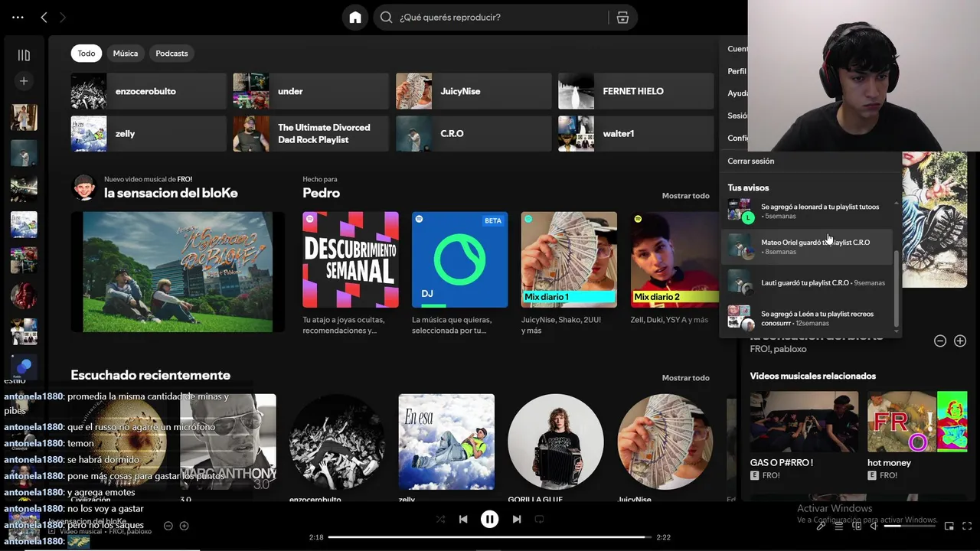Open the three-dots app menu

pyautogui.click(x=18, y=17)
